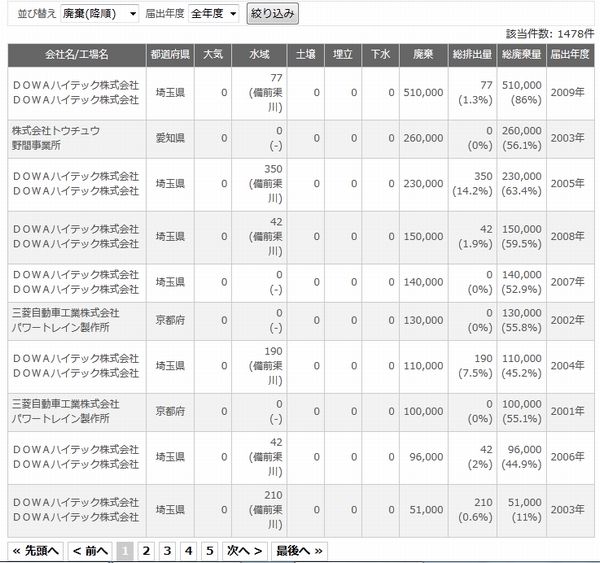This screenshot has height=563, width=600.
Task: Open the 届出年度 year dropdown
Action: 214,14
